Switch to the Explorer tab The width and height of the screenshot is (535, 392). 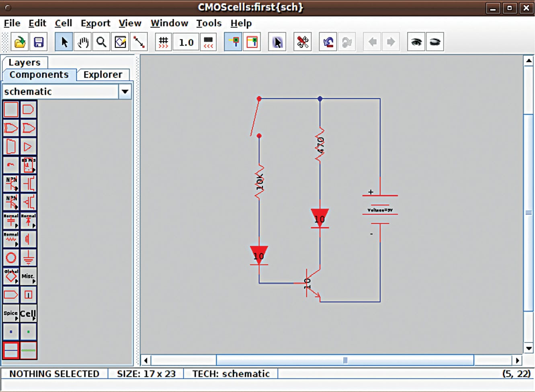coord(102,75)
